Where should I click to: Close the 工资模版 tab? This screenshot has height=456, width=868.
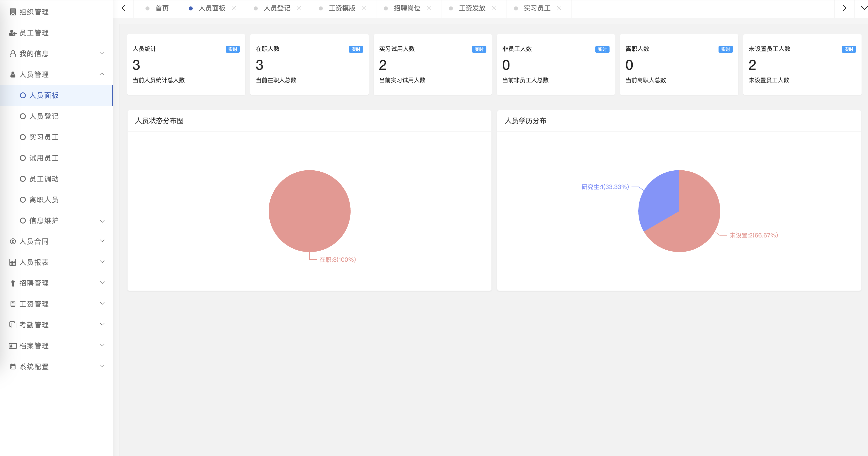(x=364, y=8)
